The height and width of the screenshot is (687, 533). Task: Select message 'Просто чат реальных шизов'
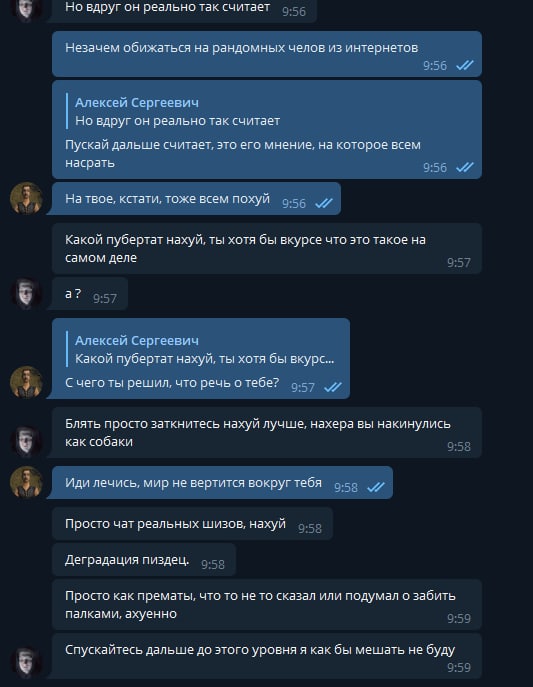click(192, 524)
